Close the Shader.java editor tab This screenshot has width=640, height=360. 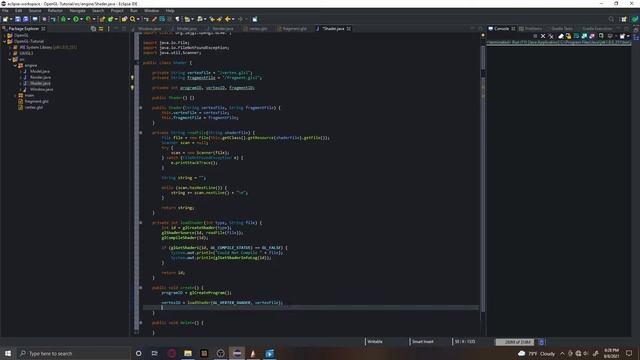349,29
